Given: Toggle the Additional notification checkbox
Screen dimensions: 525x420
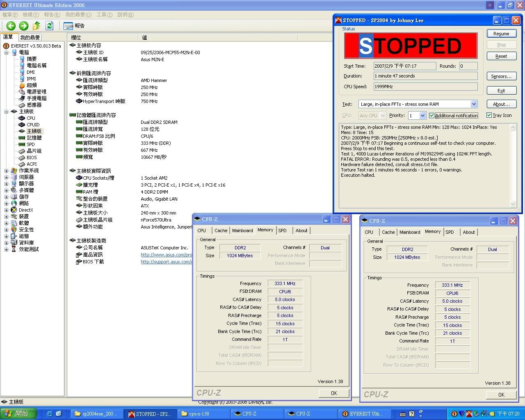Looking at the screenshot, I should point(431,116).
